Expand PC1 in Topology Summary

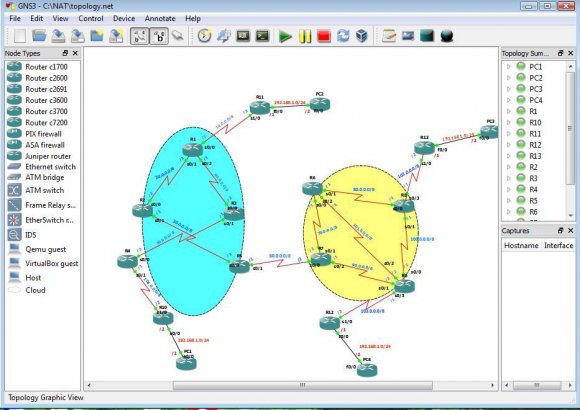point(509,67)
